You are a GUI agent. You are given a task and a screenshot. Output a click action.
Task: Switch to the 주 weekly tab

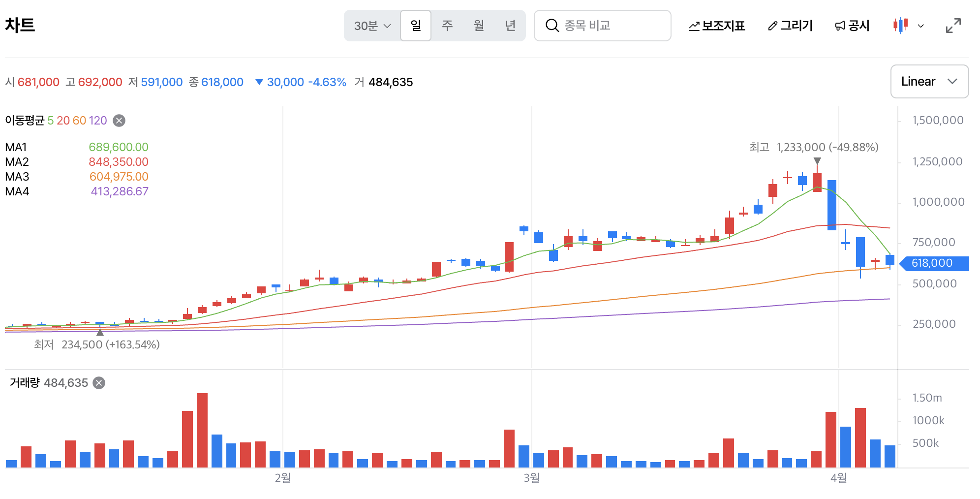click(447, 26)
